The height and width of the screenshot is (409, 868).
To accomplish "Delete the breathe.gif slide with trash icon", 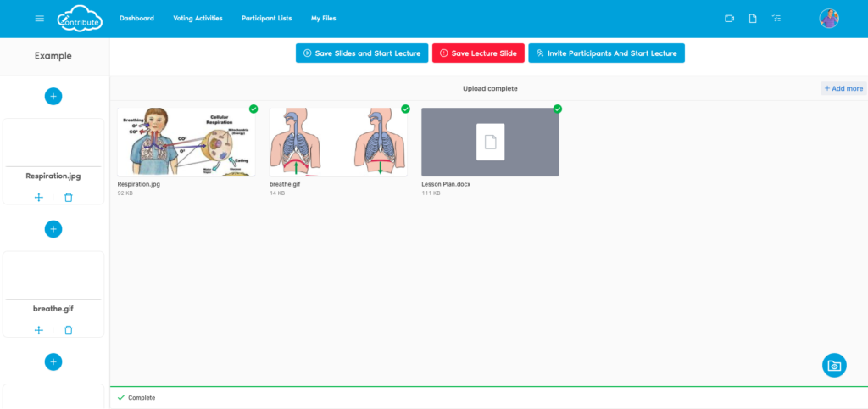I will (68, 330).
